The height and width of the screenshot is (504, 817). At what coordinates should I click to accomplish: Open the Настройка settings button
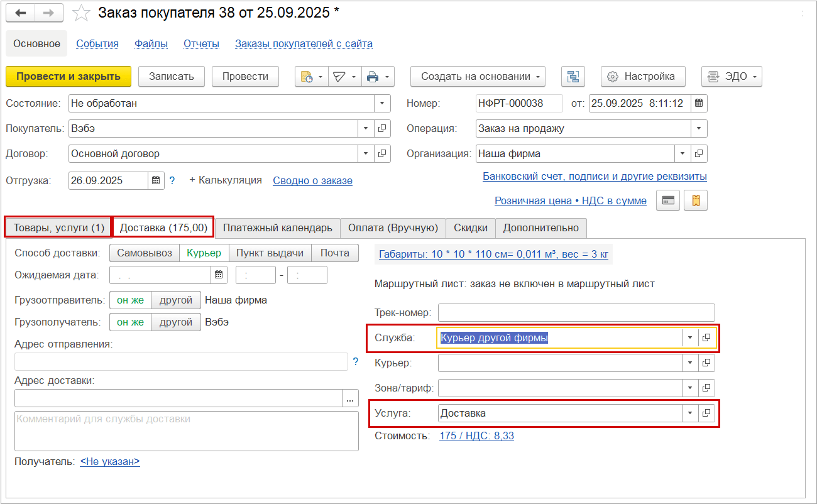[x=642, y=77]
